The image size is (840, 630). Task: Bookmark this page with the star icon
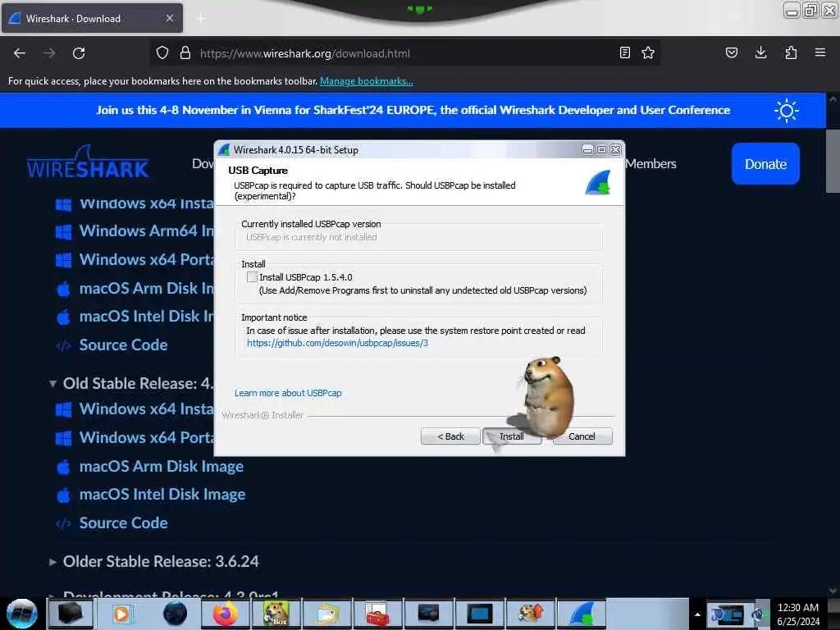pos(648,52)
